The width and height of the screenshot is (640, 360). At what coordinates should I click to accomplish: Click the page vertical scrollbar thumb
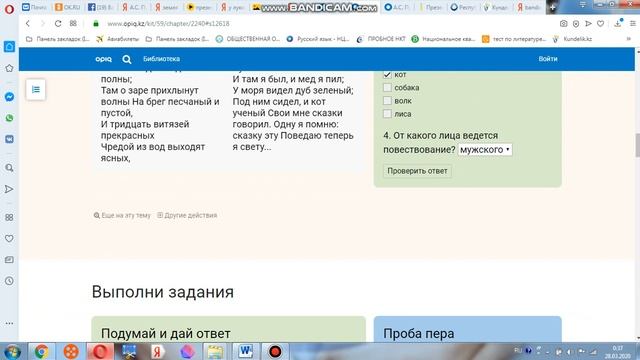pyautogui.click(x=638, y=145)
